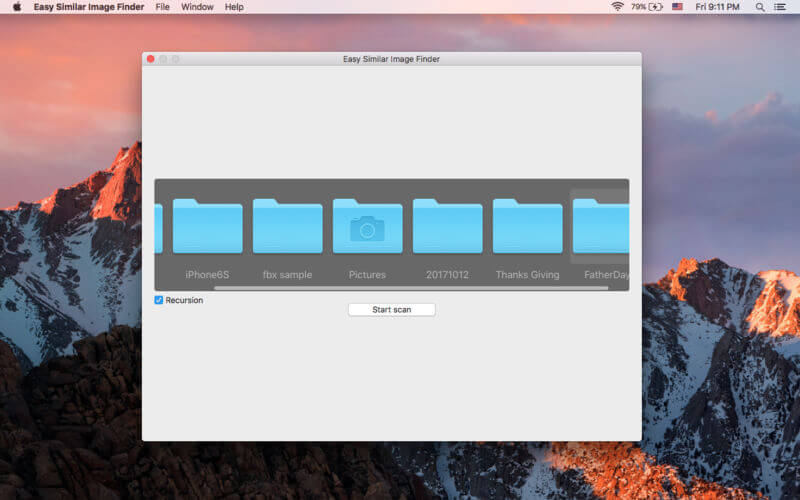Click the Start scan button
The image size is (800, 500).
click(392, 310)
